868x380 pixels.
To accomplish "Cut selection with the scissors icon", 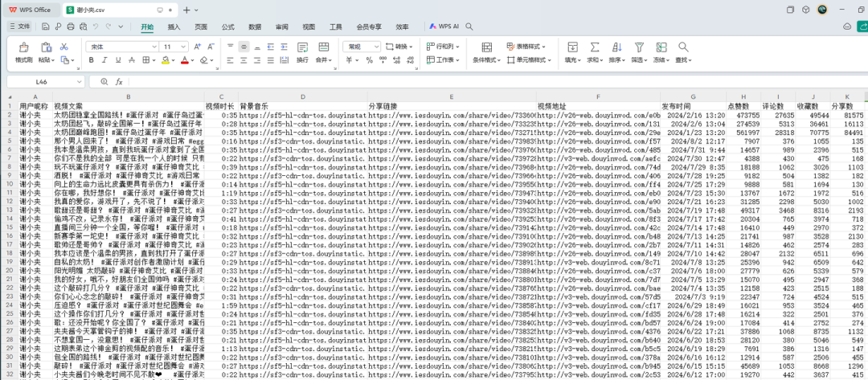I will pyautogui.click(x=63, y=47).
